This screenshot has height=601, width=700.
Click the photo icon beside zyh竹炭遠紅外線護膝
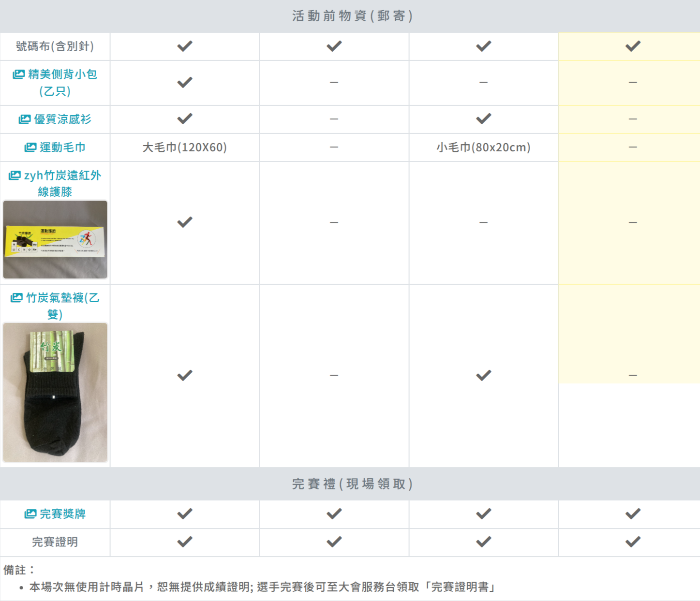(x=15, y=176)
